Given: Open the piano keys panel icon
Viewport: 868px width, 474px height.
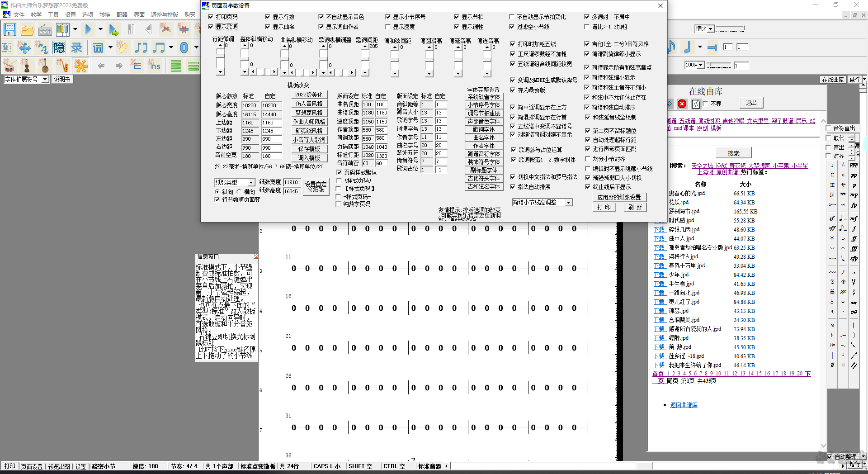Looking at the screenshot, I should (x=62, y=30).
